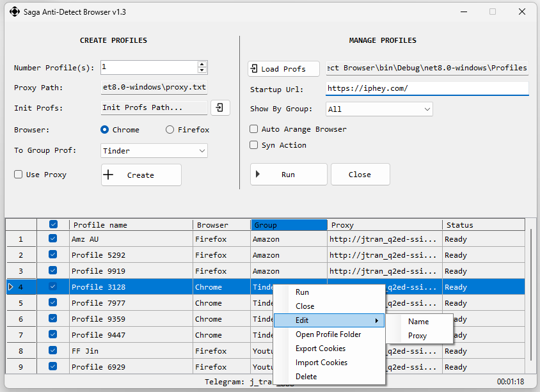Viewport: 540px width, 392px height.
Task: Toggle Auto Arange Browser checkbox
Action: 253,129
